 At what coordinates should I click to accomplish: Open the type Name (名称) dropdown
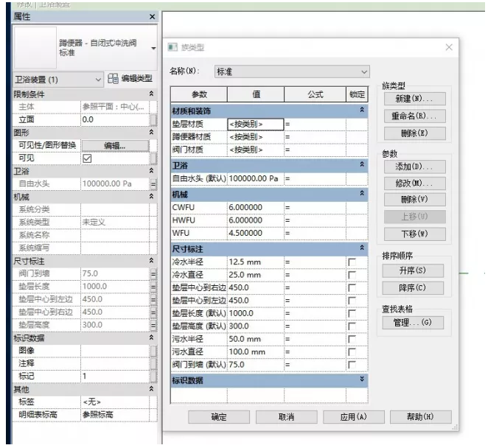pos(363,71)
